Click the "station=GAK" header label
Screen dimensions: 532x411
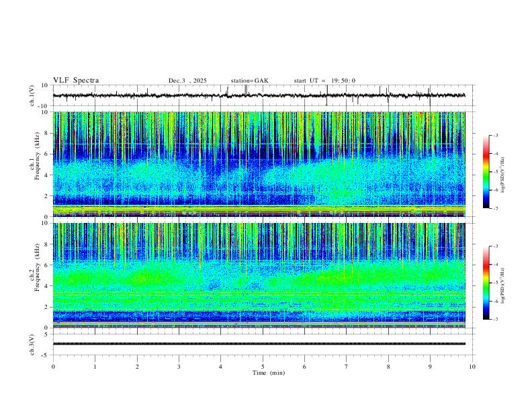[x=249, y=81]
